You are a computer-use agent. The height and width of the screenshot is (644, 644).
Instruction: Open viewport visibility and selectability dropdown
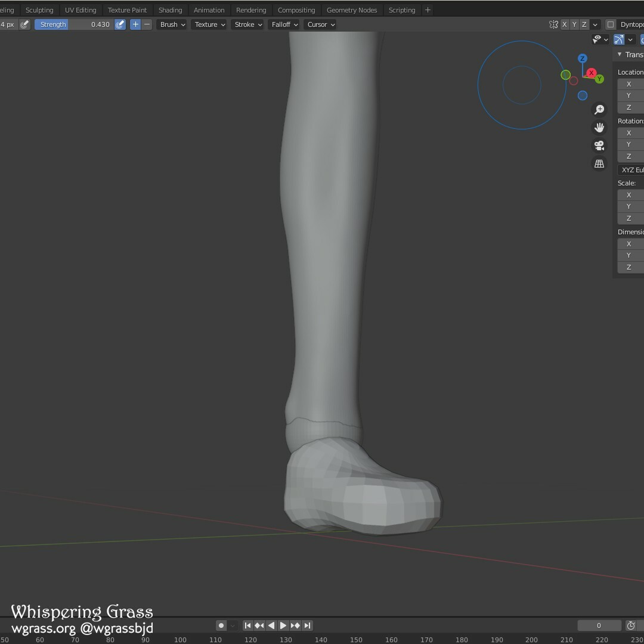point(600,39)
